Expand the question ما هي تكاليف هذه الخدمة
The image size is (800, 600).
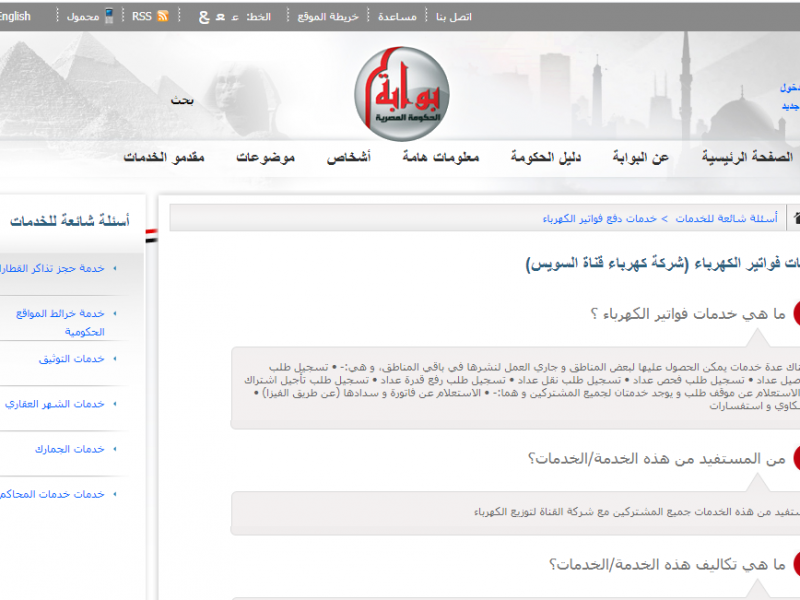[667, 564]
